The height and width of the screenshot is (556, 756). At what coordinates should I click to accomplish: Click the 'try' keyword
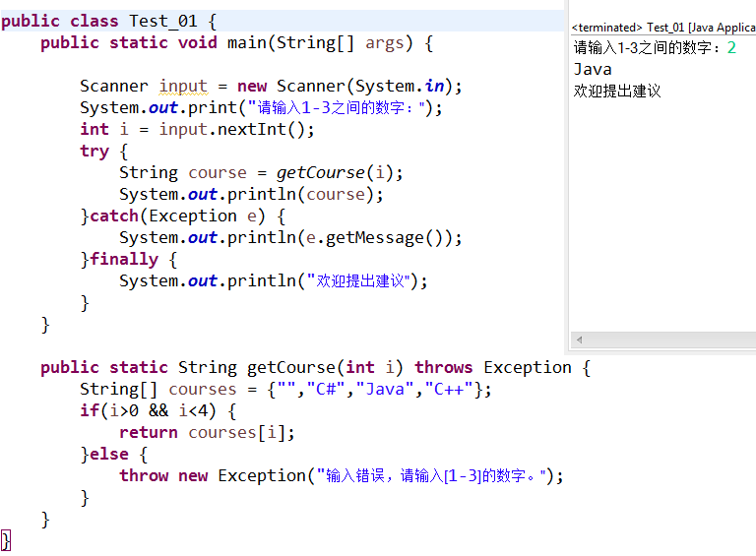click(x=94, y=152)
